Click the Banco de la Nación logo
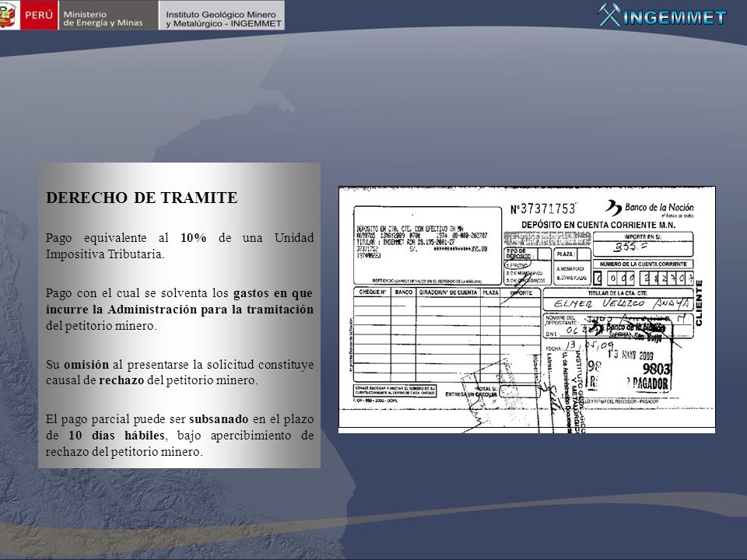Screen dimensions: 747x560 click(x=649, y=208)
